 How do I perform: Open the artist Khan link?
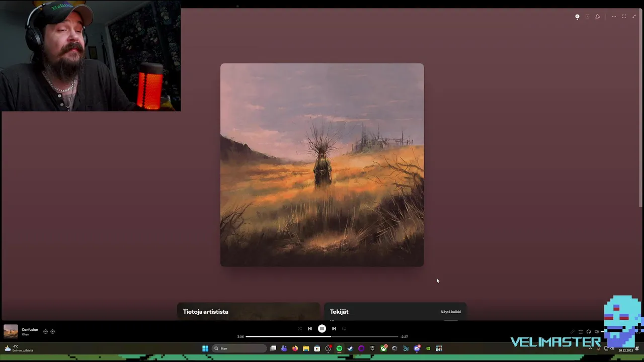click(x=25, y=334)
